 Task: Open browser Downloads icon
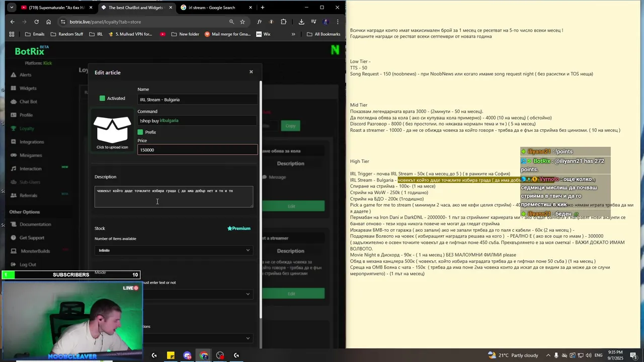pos(301,22)
